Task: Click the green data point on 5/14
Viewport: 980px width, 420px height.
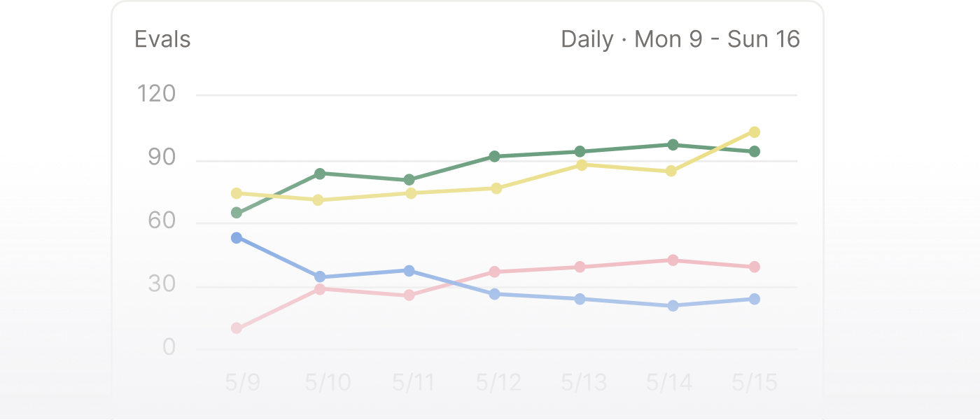Action: (x=673, y=145)
